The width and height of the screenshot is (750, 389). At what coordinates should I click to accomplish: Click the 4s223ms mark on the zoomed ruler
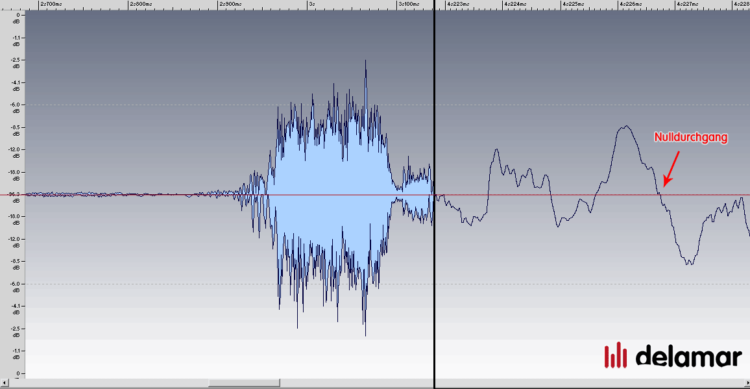pos(458,4)
